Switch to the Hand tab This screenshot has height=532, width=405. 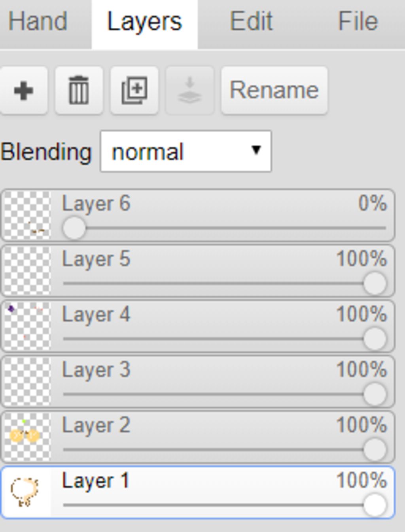(x=38, y=22)
